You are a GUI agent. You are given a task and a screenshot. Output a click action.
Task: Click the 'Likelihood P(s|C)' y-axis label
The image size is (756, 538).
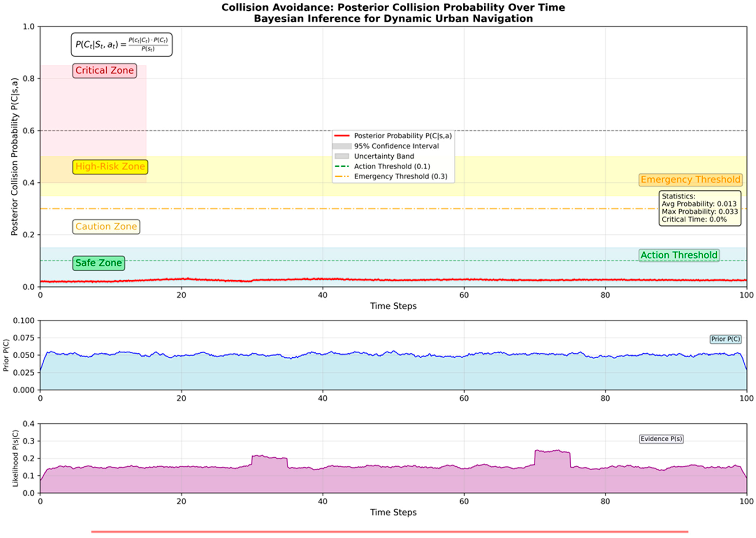click(x=15, y=458)
